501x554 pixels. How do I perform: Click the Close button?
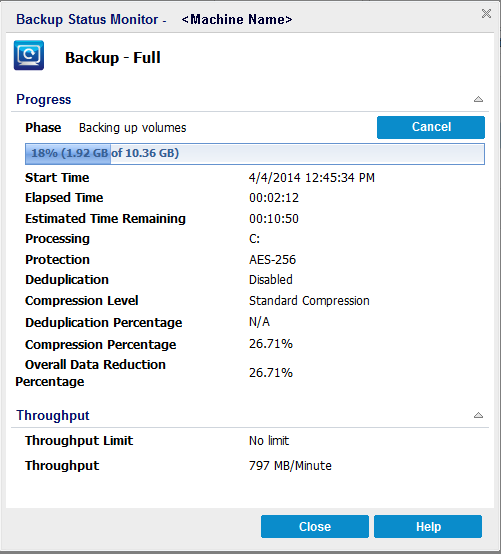pos(315,526)
